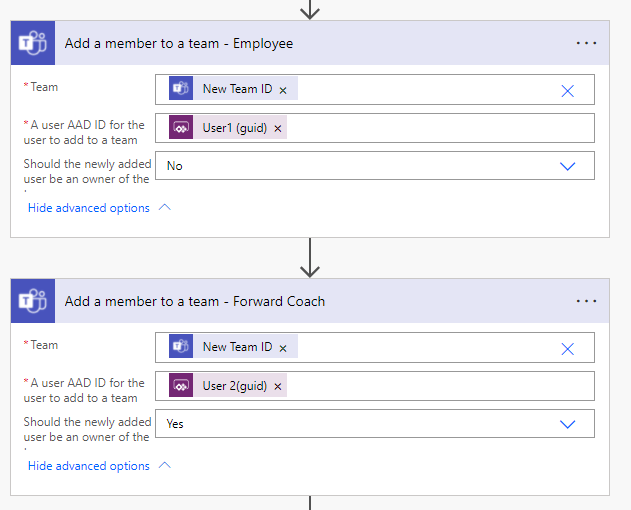Image resolution: width=631 pixels, height=510 pixels.
Task: Remove User 2(guid) token
Action: click(278, 386)
